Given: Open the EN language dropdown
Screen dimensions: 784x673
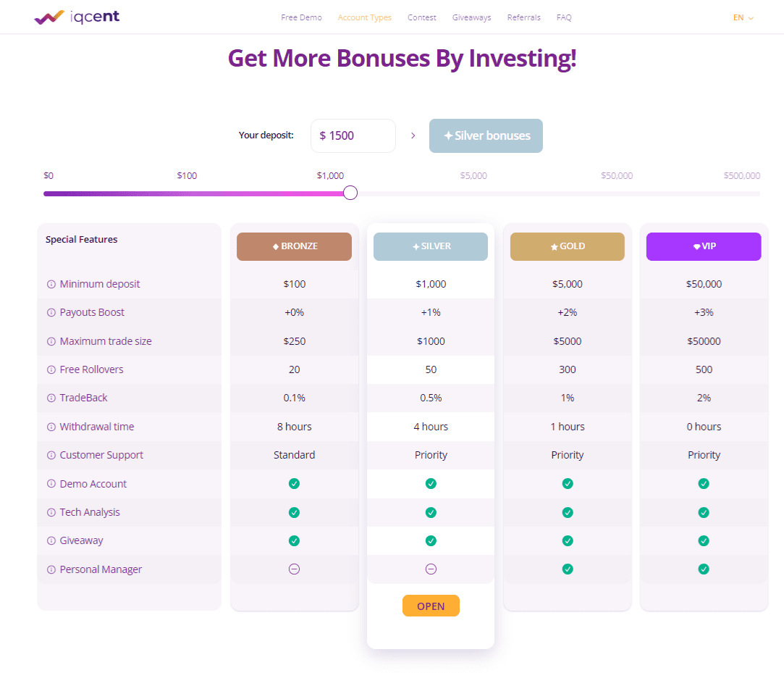Looking at the screenshot, I should (x=742, y=17).
